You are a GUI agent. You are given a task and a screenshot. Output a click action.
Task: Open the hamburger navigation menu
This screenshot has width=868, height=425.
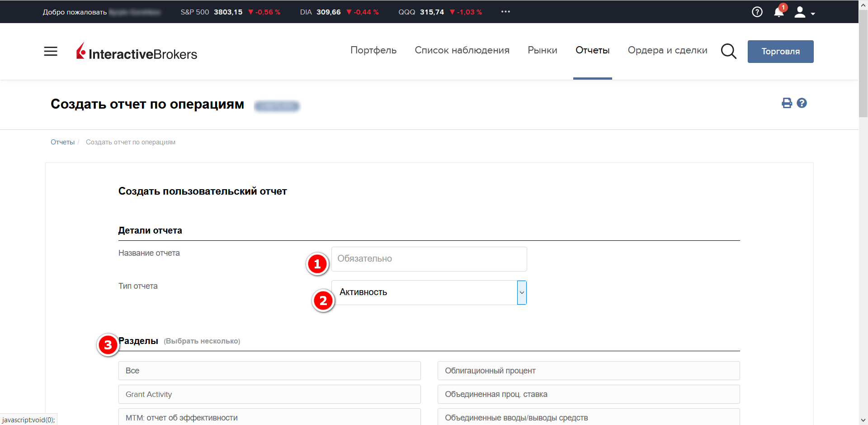click(x=51, y=52)
